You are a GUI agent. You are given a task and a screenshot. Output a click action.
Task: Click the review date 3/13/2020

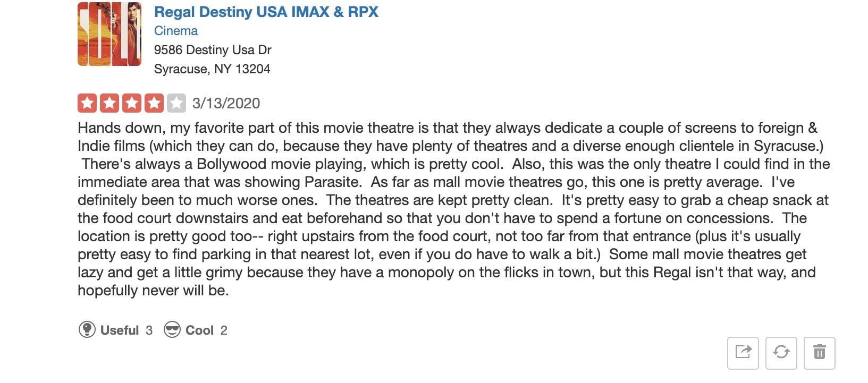[x=226, y=103]
